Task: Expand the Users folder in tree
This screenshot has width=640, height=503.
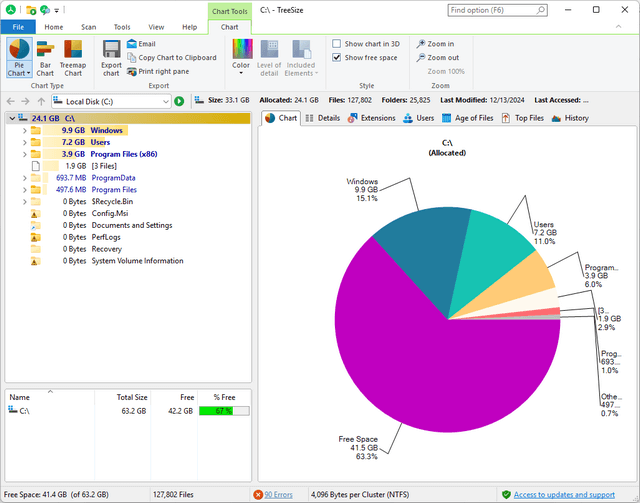Action: tap(23, 142)
